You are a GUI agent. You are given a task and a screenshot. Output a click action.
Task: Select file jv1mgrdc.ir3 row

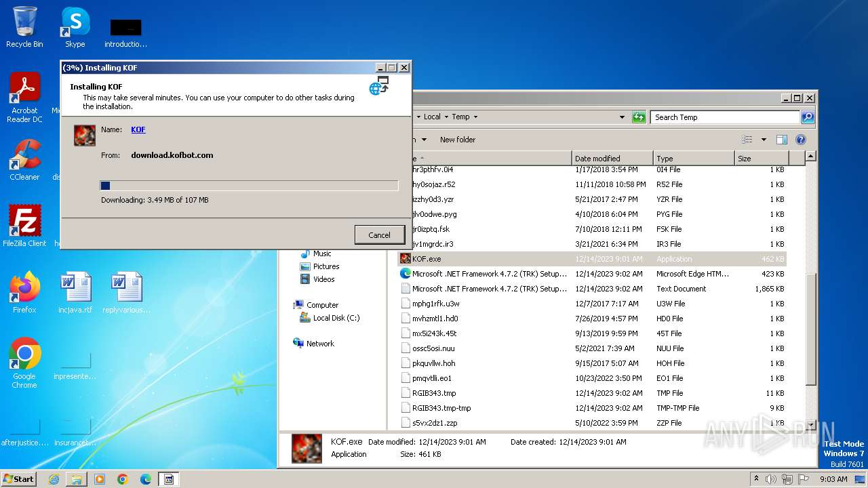tap(593, 244)
